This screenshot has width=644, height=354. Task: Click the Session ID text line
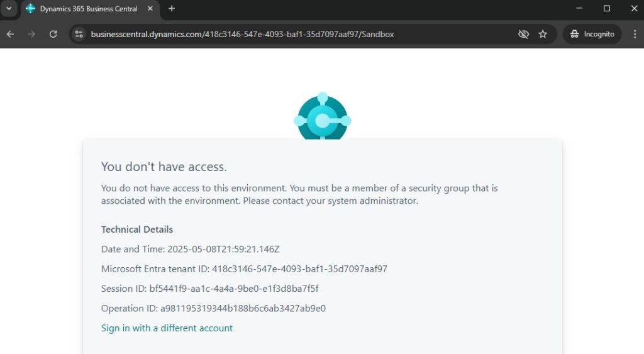pyautogui.click(x=210, y=289)
